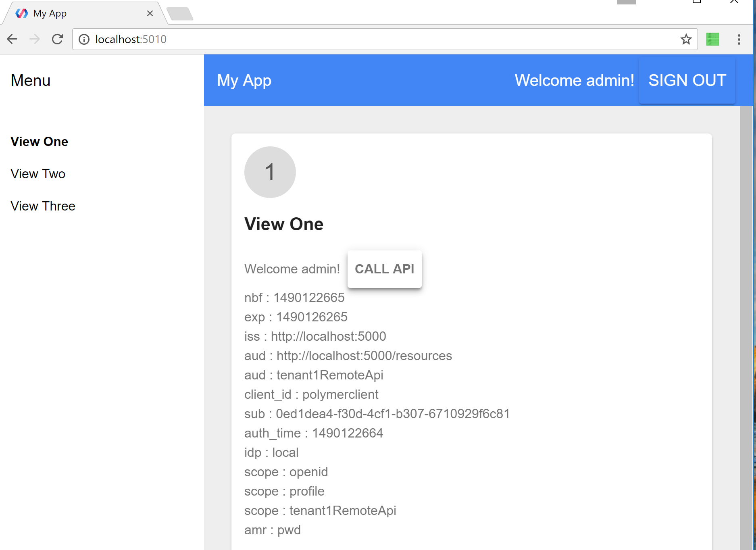Click the Polymer logo favicon on the tab
This screenshot has width=756, height=550.
[22, 12]
